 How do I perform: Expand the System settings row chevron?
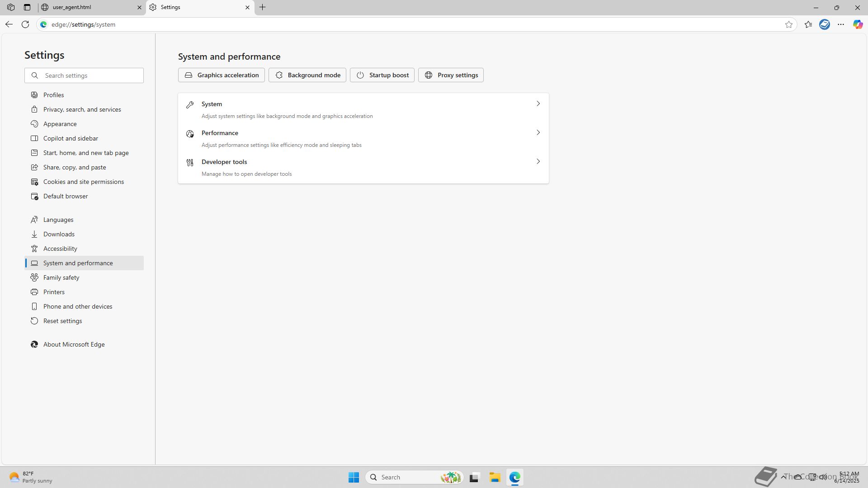(538, 104)
